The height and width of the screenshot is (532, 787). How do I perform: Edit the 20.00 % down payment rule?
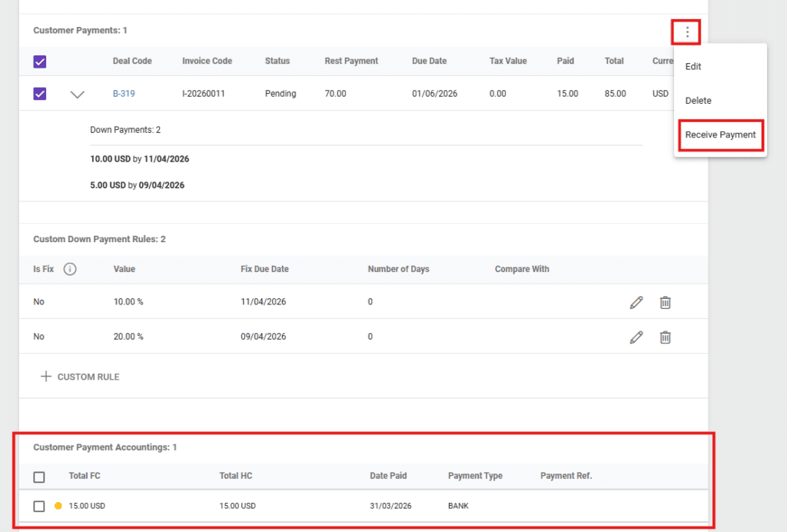point(636,337)
